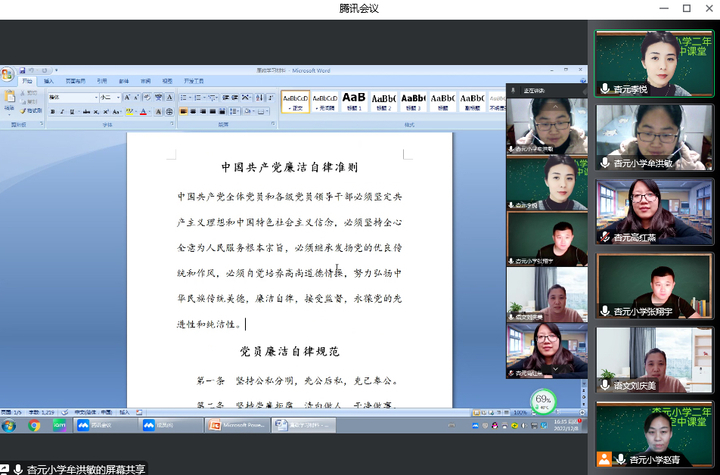Click the Subscript icon
The image size is (720, 475).
[x=96, y=112]
